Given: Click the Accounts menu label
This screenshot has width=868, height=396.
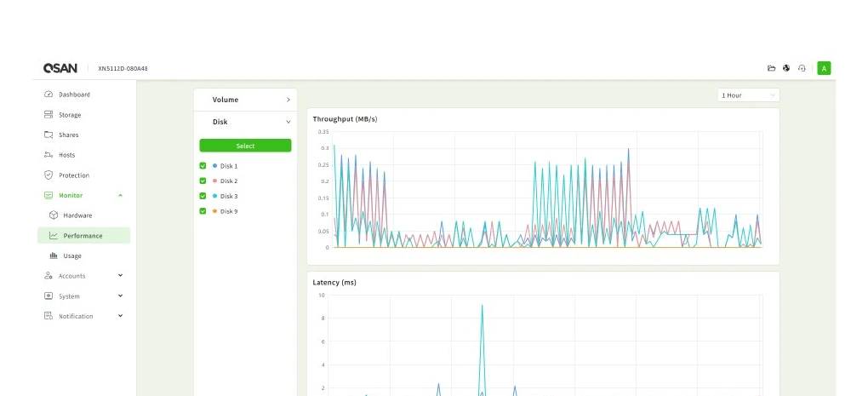Looking at the screenshot, I should [72, 276].
